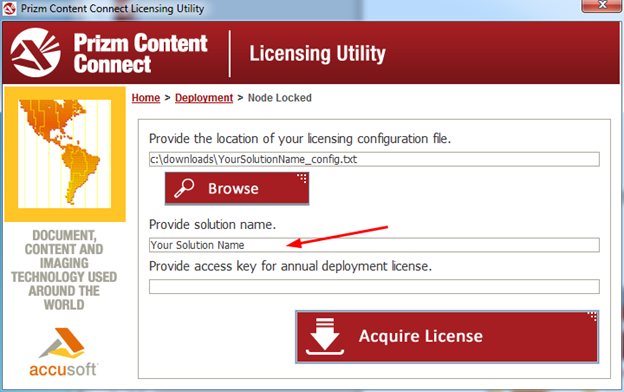
Task: Click the Prizm Content Connect header text
Action: pyautogui.click(x=140, y=53)
